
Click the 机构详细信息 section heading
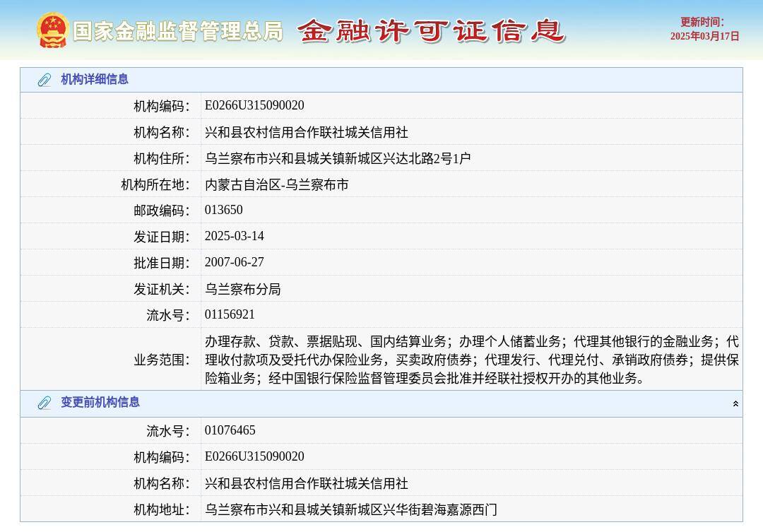tap(95, 79)
